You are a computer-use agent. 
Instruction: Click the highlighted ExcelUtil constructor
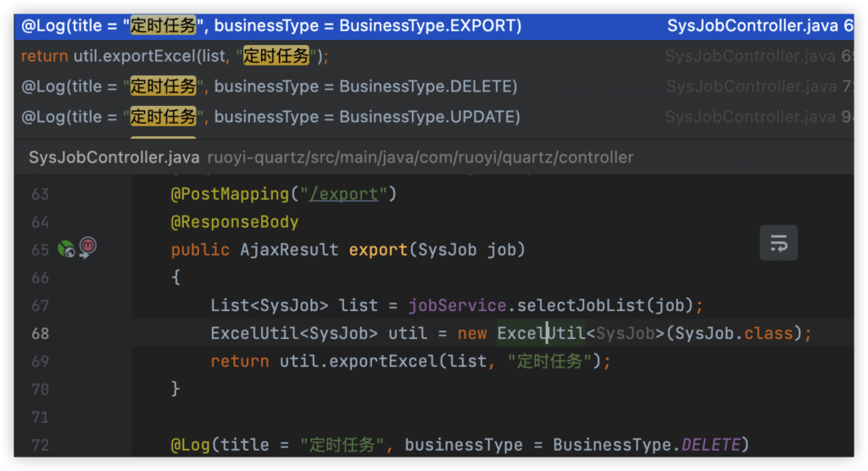pyautogui.click(x=541, y=334)
